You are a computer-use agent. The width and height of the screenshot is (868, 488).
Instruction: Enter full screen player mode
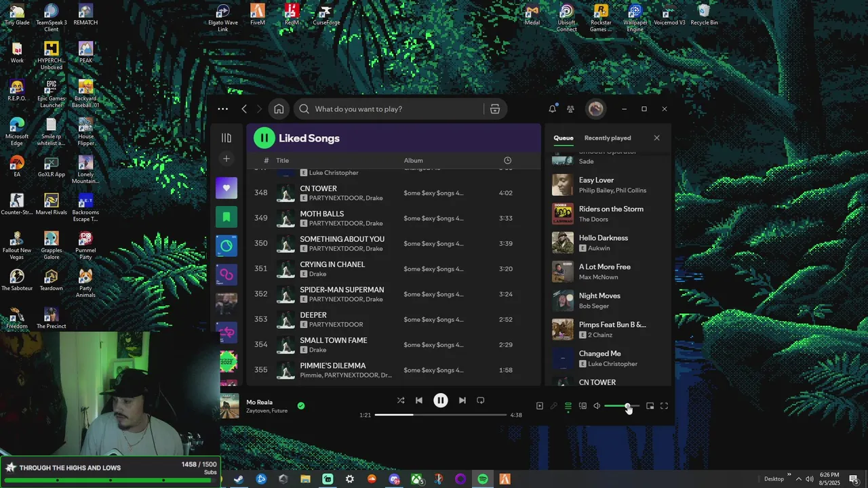tap(665, 406)
